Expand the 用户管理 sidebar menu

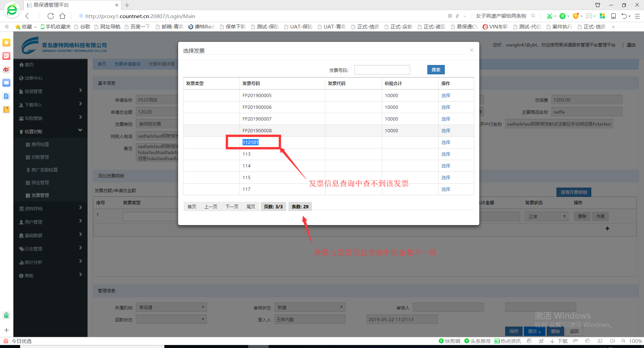pyautogui.click(x=50, y=222)
